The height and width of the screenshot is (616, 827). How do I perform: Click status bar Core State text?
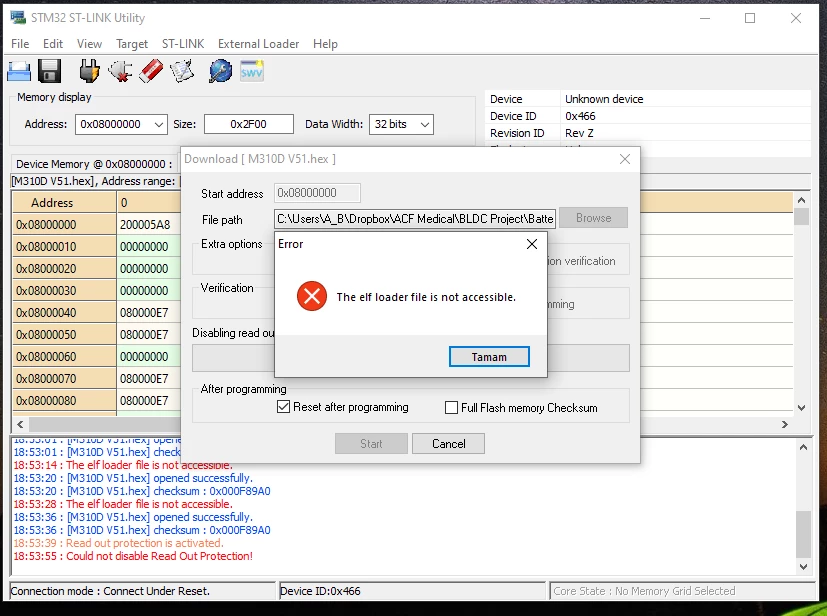[644, 591]
